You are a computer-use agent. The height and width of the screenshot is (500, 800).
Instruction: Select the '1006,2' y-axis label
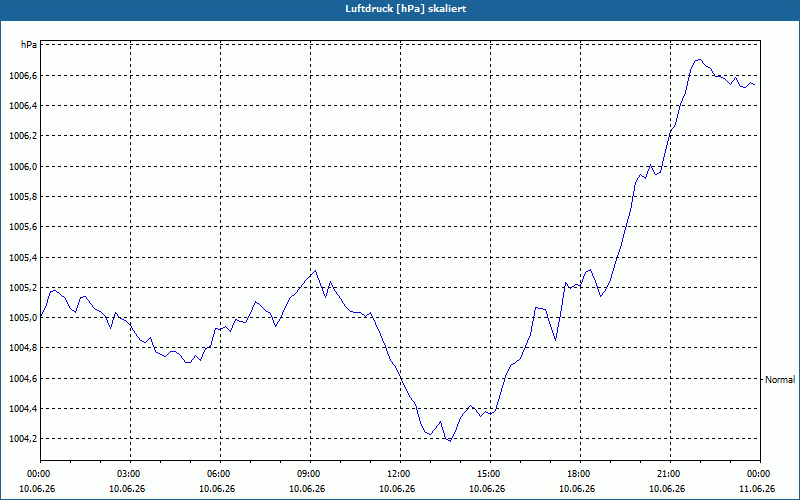pos(23,136)
